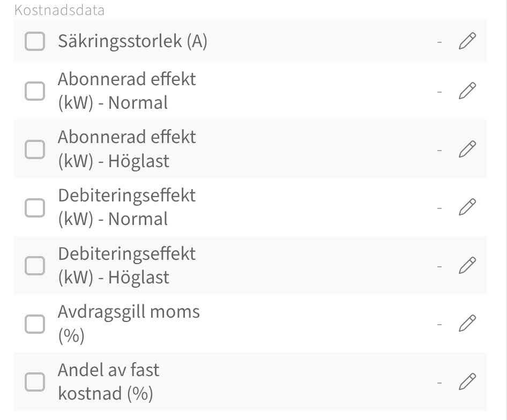Image resolution: width=507 pixels, height=420 pixels.
Task: Tick Andel av fast kostnad (%) checkbox
Action: (x=35, y=381)
